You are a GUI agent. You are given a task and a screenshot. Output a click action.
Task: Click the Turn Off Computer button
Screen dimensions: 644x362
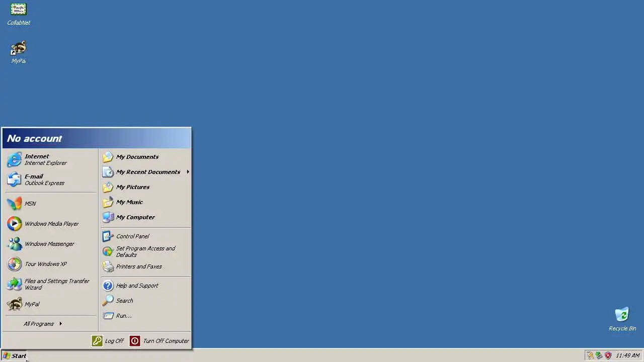(159, 341)
